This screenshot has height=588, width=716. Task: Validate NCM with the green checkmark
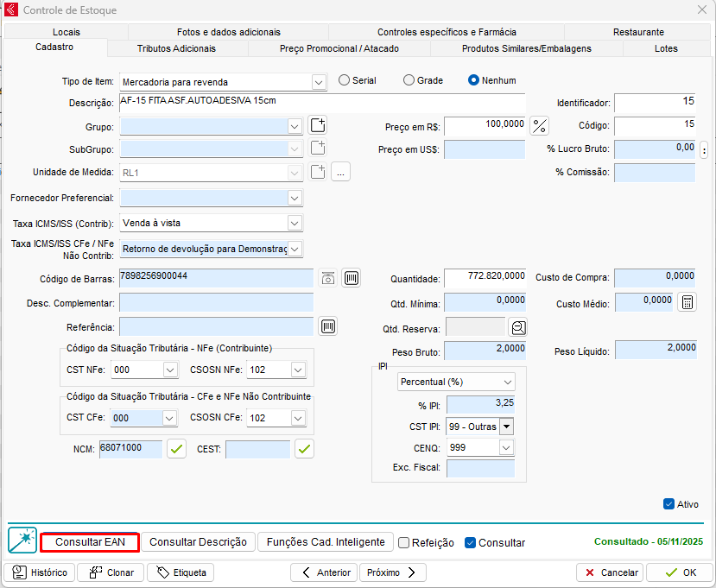coord(176,448)
